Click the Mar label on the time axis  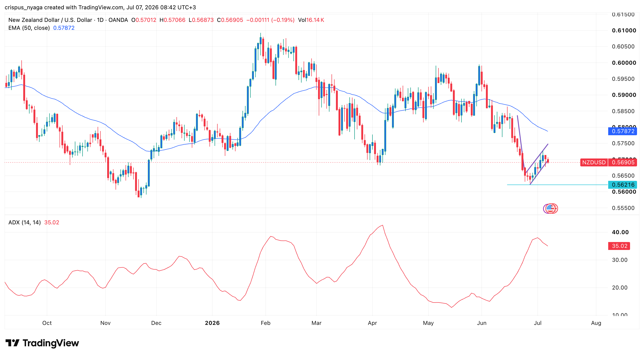[x=316, y=323]
